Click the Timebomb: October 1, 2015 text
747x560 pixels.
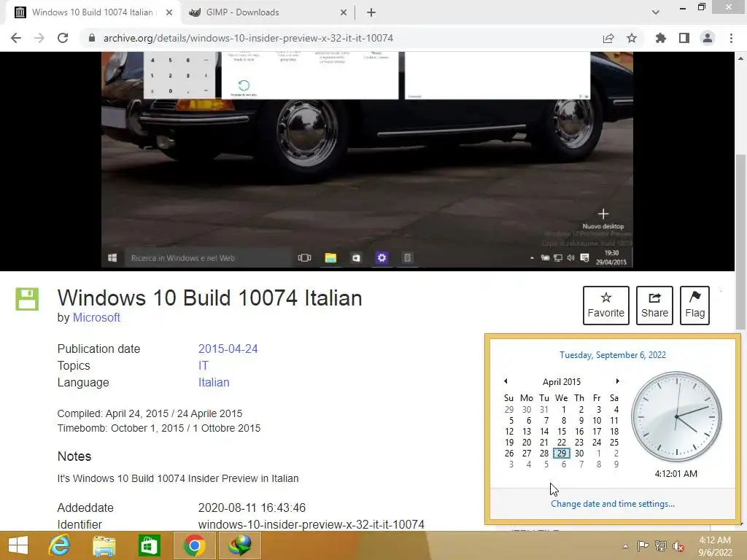158,428
